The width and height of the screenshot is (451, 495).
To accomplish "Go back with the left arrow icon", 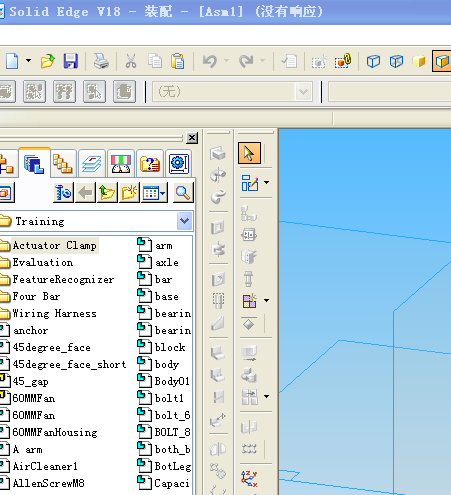I will [85, 193].
